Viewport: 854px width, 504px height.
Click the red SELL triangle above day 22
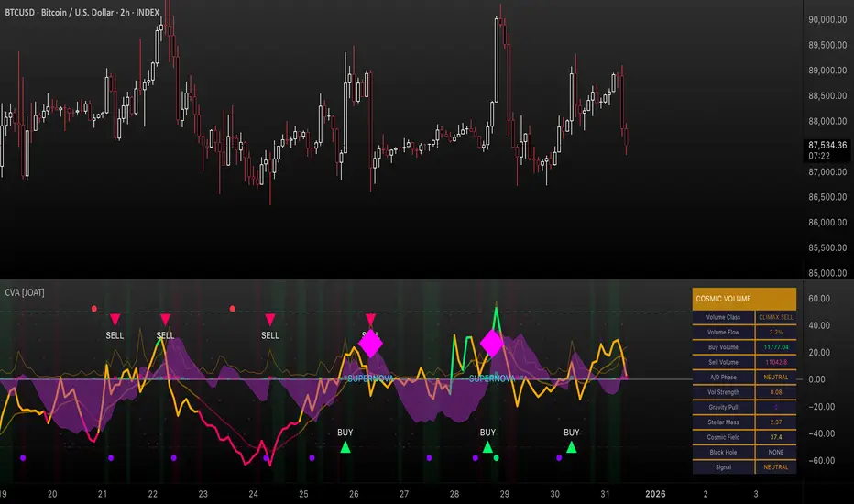point(165,319)
